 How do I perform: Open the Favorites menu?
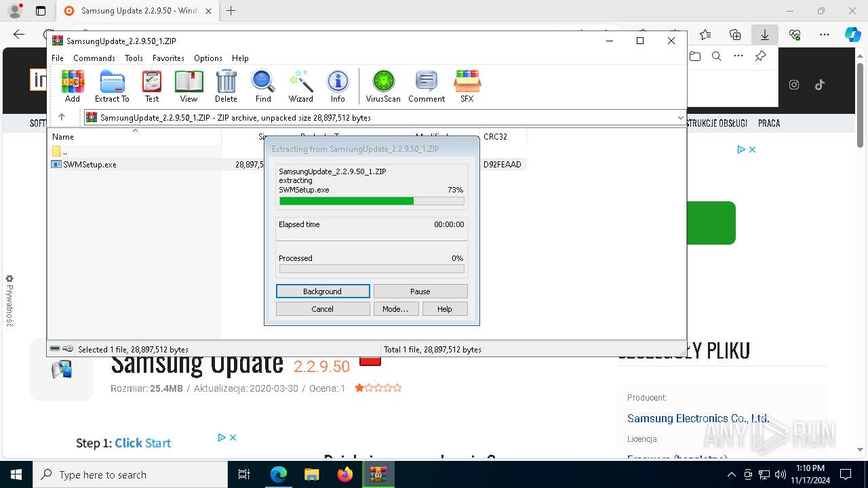point(168,58)
